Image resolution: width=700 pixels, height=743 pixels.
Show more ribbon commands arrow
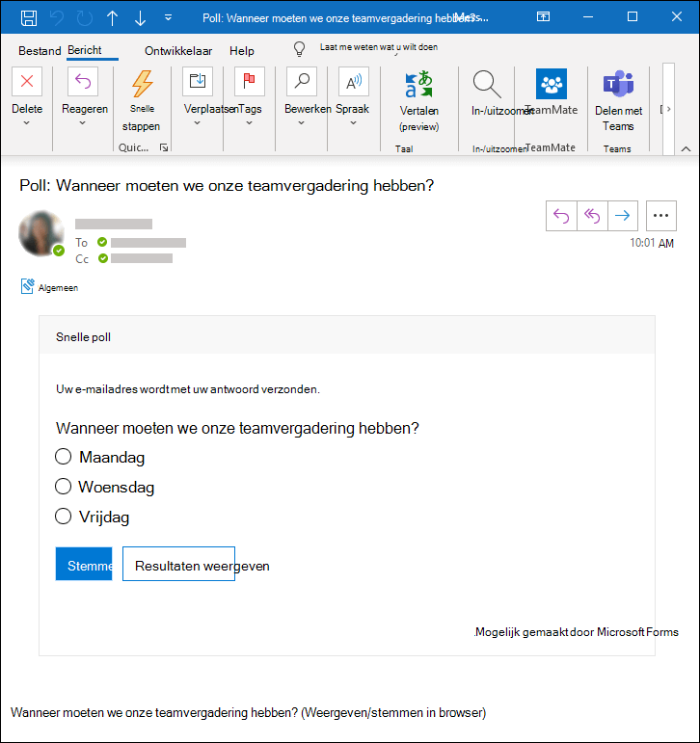(669, 109)
